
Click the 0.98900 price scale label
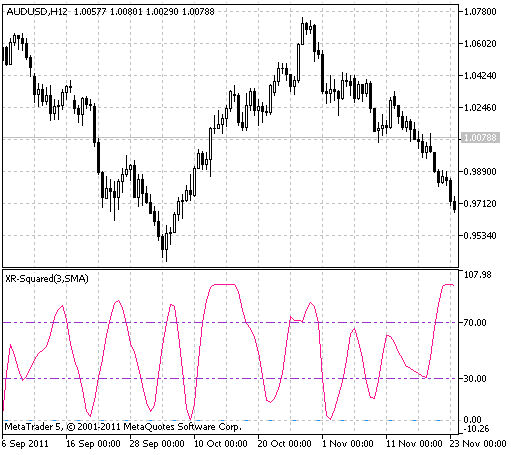pos(480,172)
